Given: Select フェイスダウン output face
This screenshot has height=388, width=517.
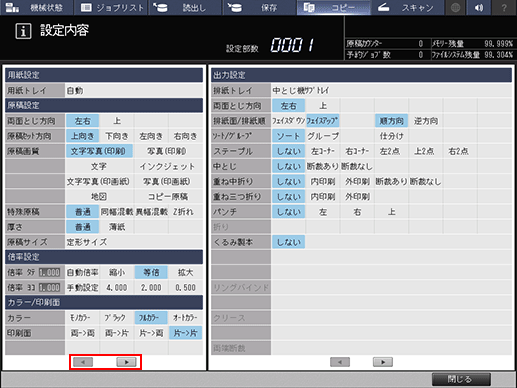Looking at the screenshot, I should [288, 121].
